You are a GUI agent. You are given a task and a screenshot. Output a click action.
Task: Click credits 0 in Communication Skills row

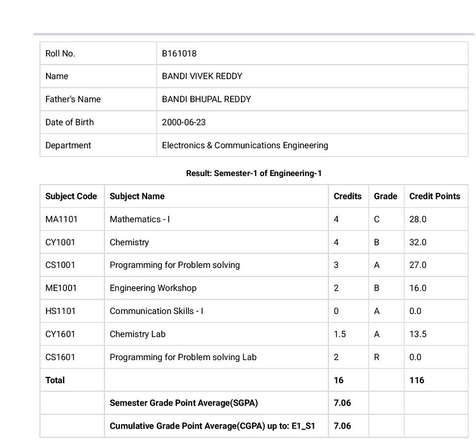click(x=336, y=311)
